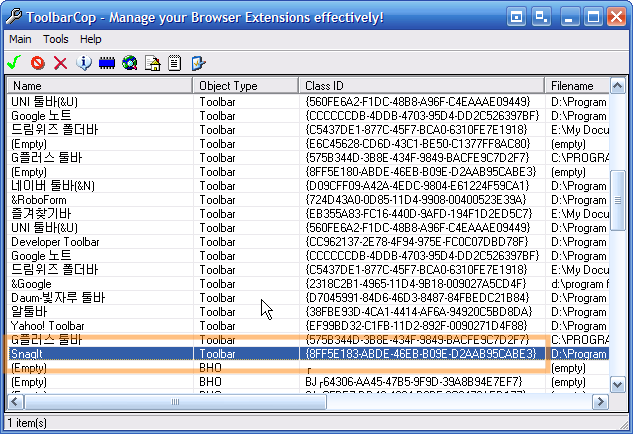The height and width of the screenshot is (434, 633).
Task: Open the Main menu
Action: (x=21, y=39)
